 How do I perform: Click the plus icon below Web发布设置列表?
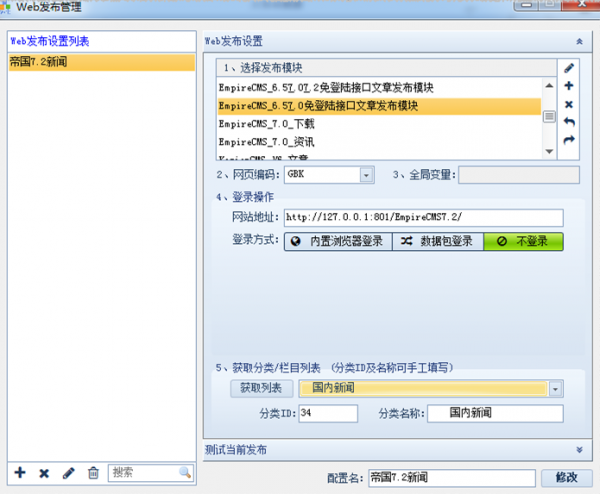tap(19, 472)
